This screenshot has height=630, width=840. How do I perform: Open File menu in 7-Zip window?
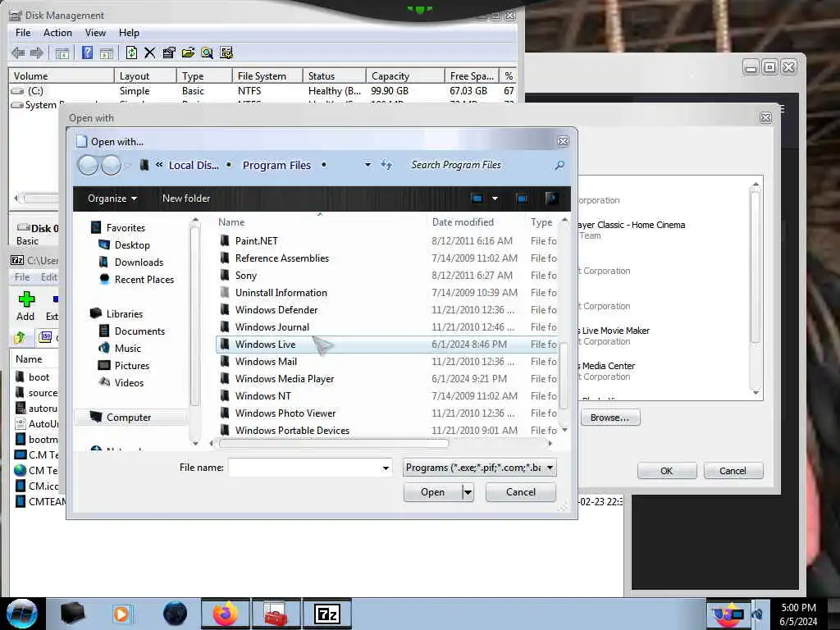pyautogui.click(x=22, y=277)
